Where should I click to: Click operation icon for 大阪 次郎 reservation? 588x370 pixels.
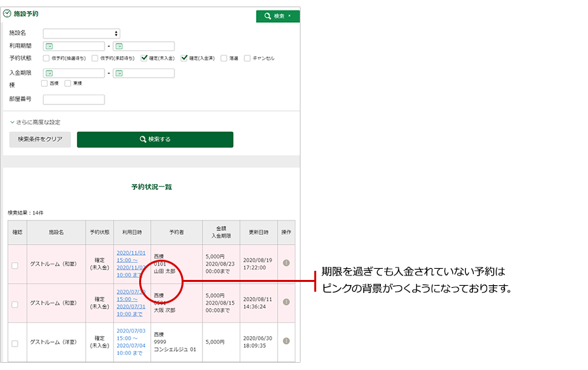pos(286,303)
